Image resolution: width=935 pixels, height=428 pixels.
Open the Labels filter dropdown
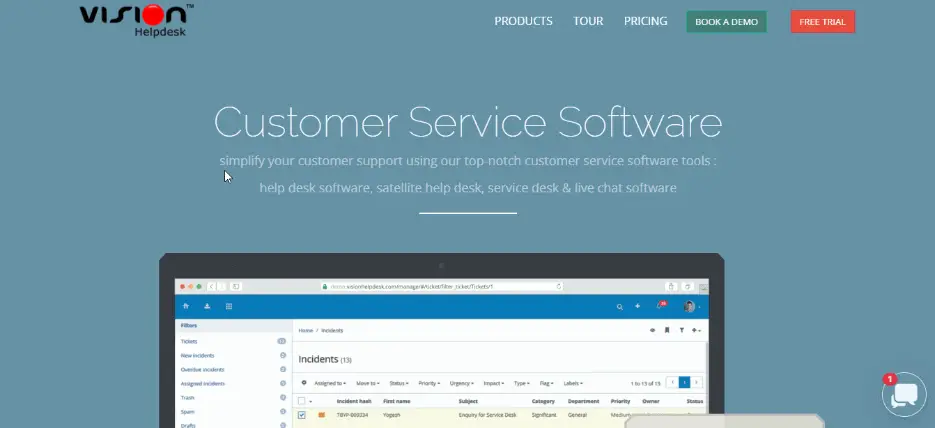[573, 383]
